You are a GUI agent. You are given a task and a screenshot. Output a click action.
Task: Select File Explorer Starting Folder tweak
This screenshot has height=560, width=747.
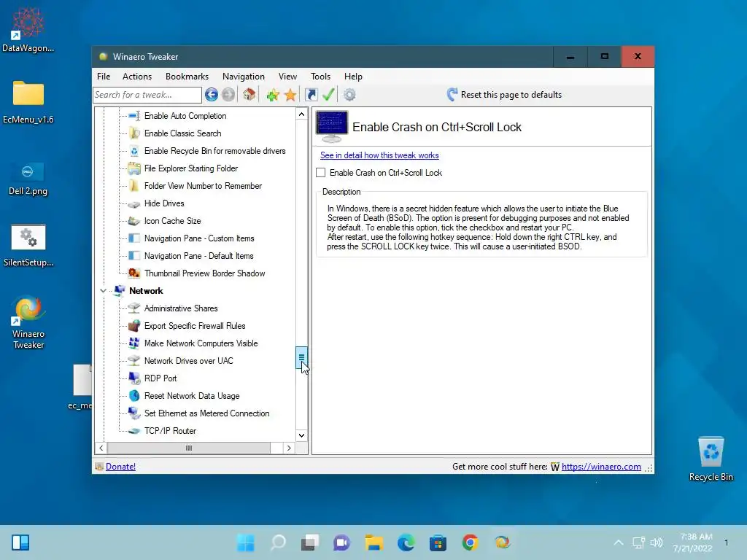(191, 168)
